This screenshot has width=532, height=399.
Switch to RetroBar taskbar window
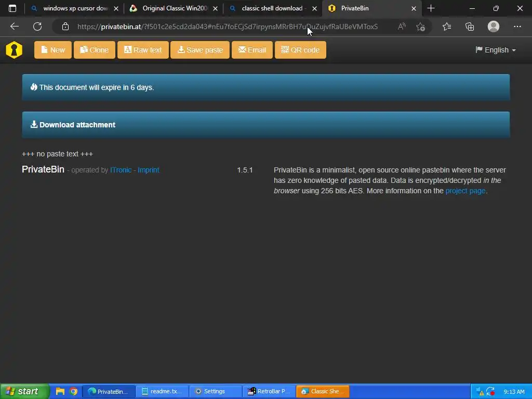tap(270, 391)
